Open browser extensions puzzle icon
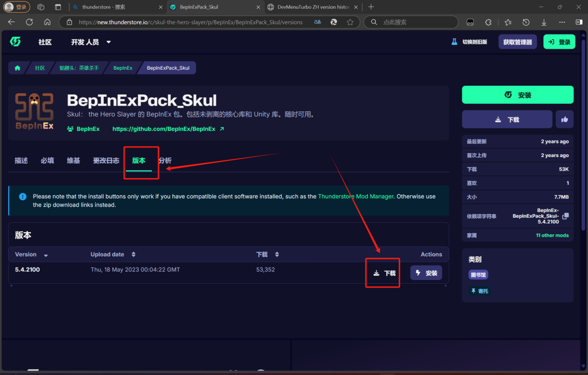Screen dimensions: 588x375 pyautogui.click(x=488, y=22)
